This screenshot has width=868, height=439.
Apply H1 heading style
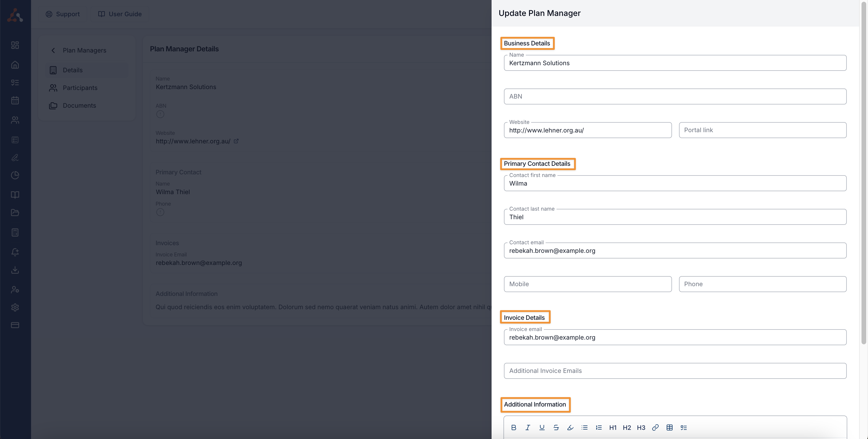tap(613, 427)
